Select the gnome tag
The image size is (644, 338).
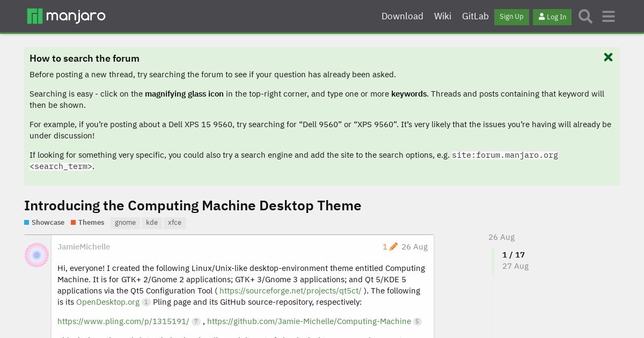[125, 223]
